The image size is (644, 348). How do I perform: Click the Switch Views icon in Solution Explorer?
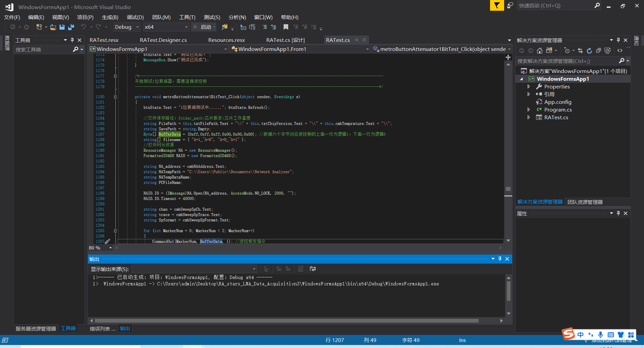click(x=549, y=51)
